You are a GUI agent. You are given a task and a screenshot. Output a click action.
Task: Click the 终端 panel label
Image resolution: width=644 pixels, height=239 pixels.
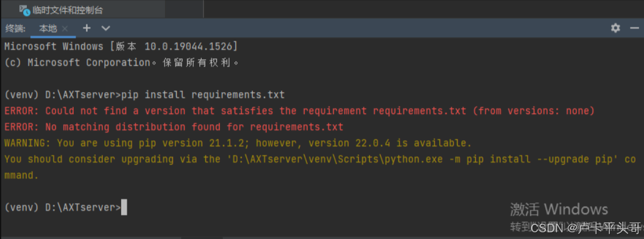coord(15,28)
